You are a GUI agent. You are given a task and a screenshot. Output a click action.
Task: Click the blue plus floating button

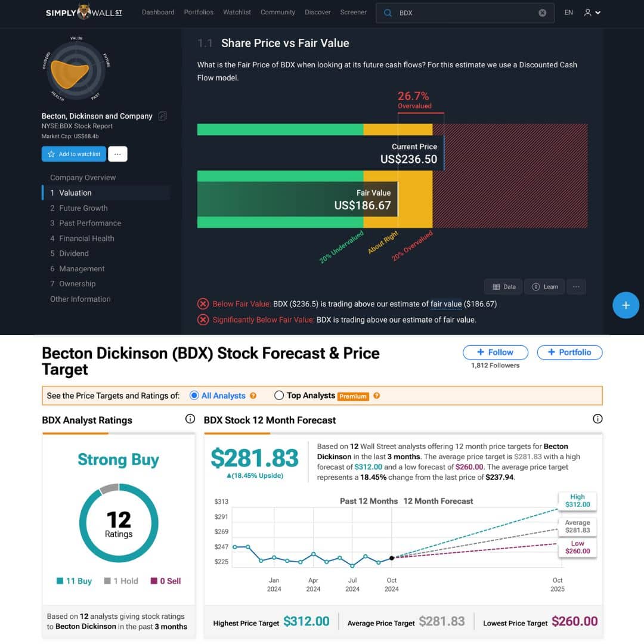point(626,305)
